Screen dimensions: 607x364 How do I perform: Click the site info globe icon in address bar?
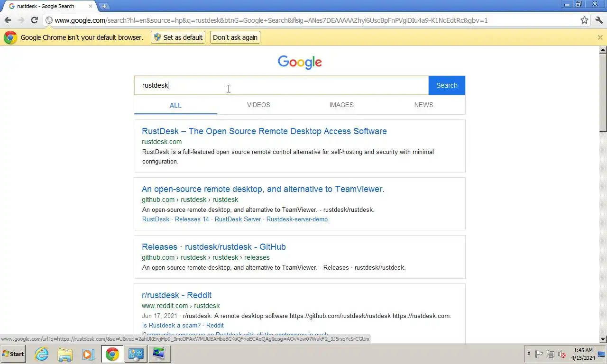(x=49, y=20)
